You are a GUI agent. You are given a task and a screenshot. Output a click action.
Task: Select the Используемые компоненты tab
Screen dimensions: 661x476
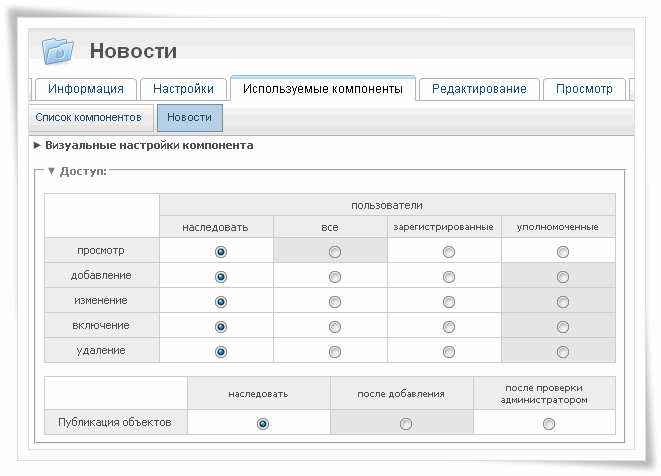pyautogui.click(x=323, y=89)
